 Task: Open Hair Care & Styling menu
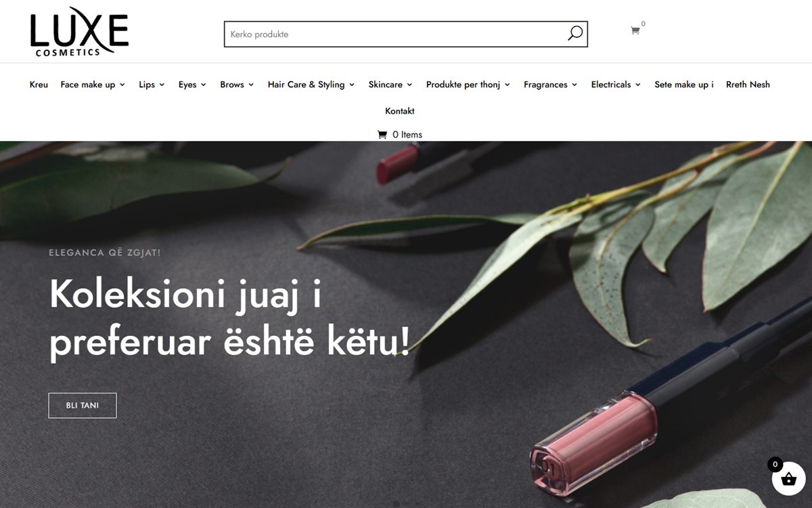tap(306, 85)
